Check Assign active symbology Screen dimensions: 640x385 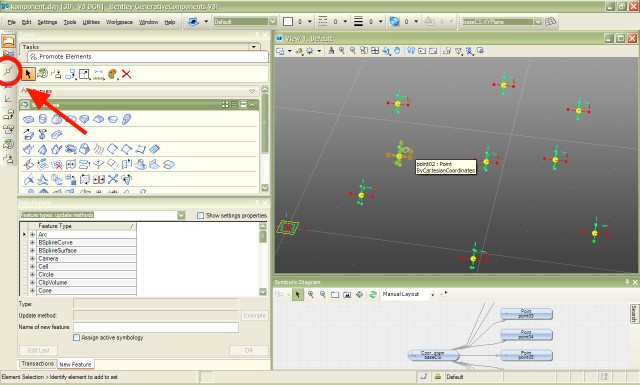coord(76,338)
